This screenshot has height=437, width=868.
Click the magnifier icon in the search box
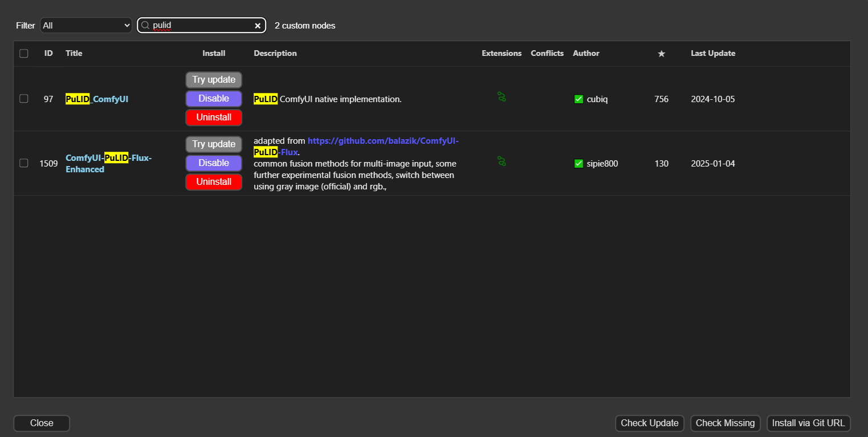(x=145, y=25)
